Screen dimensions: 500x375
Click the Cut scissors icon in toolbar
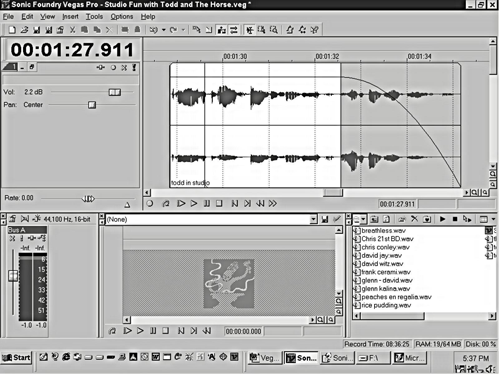[x=72, y=30]
